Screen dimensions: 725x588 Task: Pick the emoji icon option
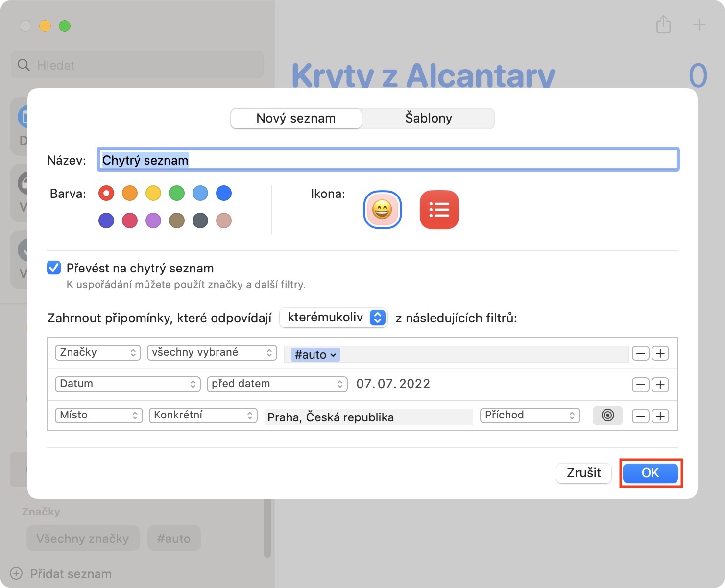coord(383,210)
